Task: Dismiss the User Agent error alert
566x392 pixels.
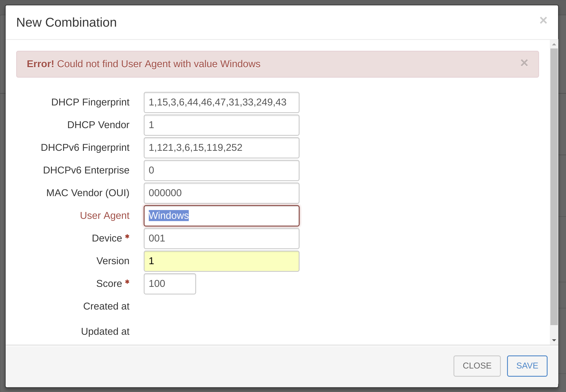Action: coord(524,63)
